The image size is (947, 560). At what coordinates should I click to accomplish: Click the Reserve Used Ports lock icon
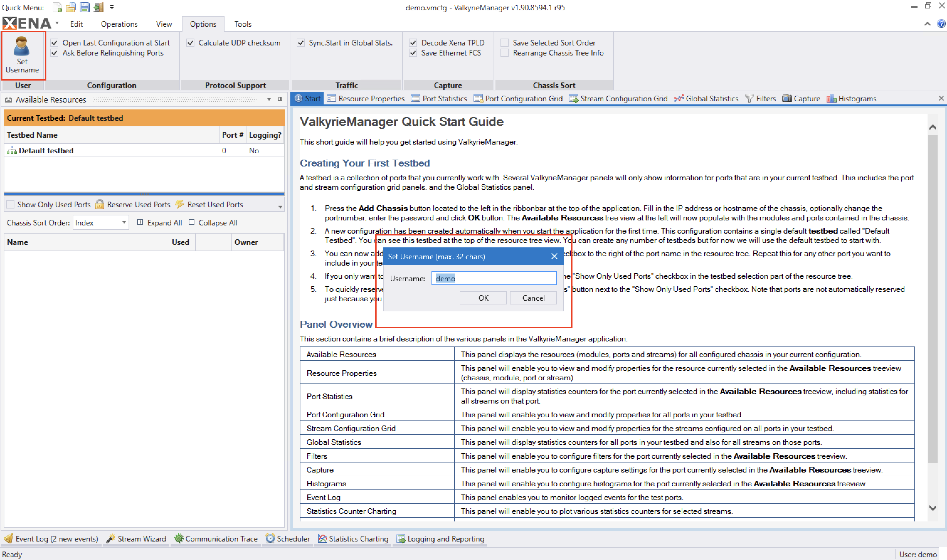pyautogui.click(x=100, y=204)
